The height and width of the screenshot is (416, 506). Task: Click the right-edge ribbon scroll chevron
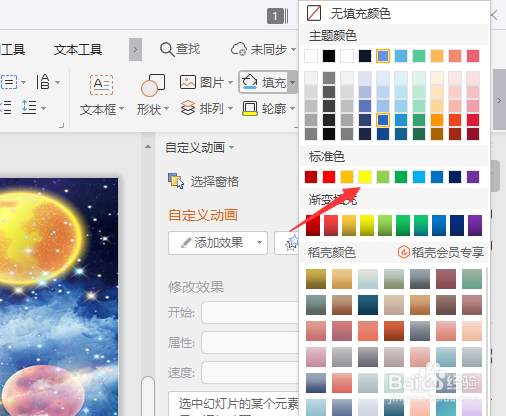click(x=499, y=100)
